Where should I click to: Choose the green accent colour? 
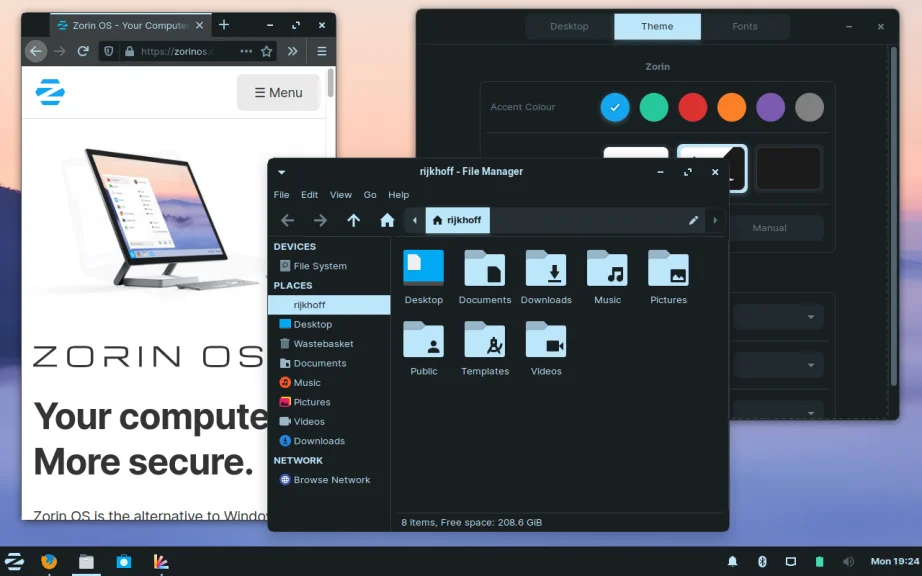pos(654,107)
